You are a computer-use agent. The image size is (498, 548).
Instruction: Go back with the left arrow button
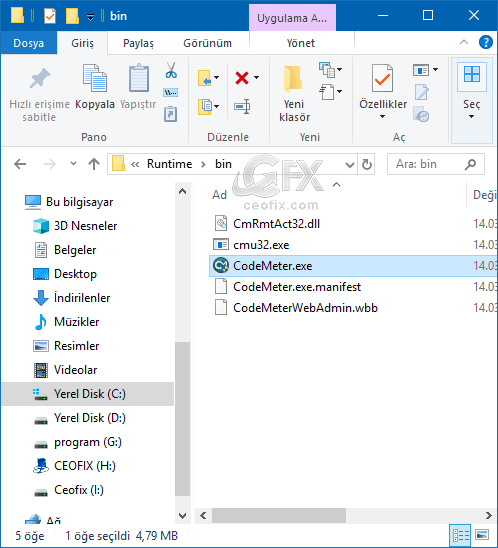(20, 164)
